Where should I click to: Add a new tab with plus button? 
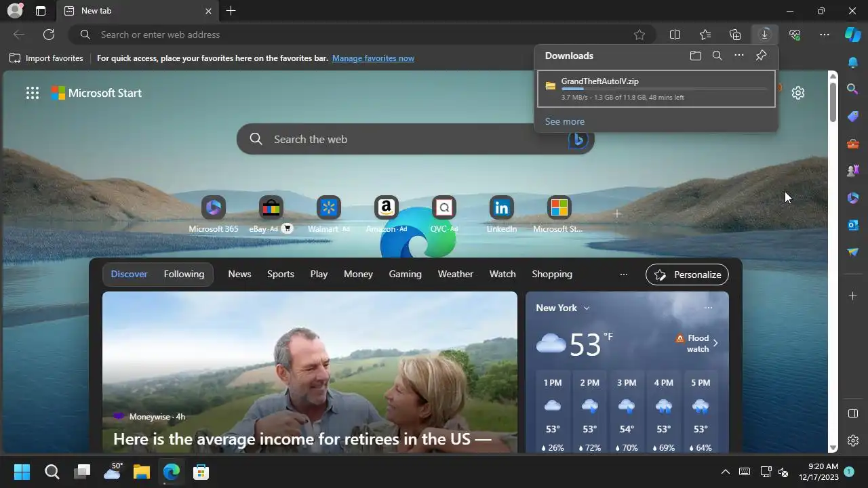click(x=231, y=11)
